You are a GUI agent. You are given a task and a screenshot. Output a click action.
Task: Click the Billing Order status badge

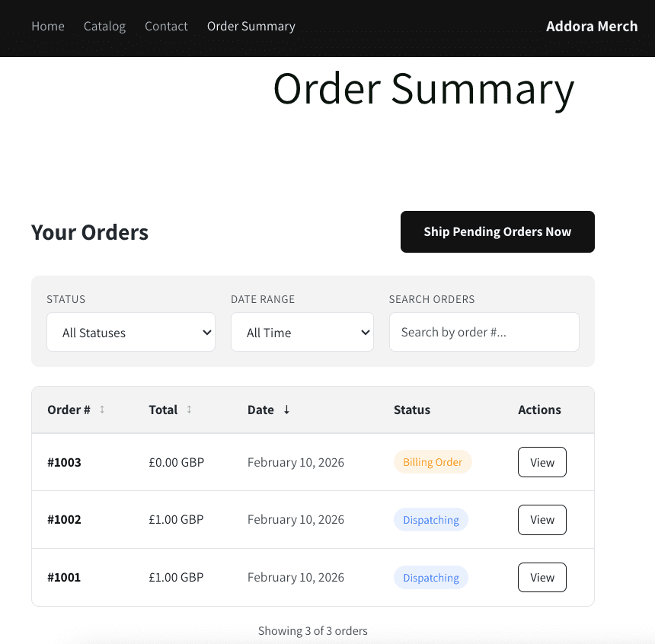433,462
